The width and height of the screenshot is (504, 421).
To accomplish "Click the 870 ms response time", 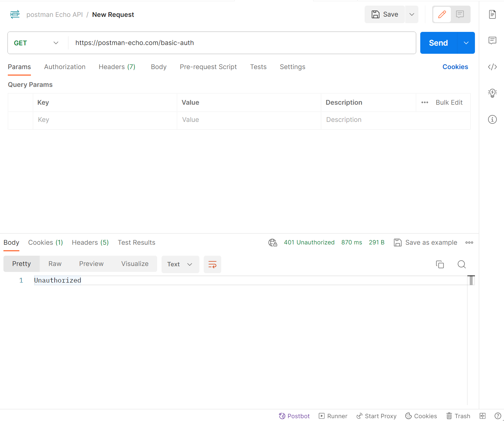I will tap(352, 243).
